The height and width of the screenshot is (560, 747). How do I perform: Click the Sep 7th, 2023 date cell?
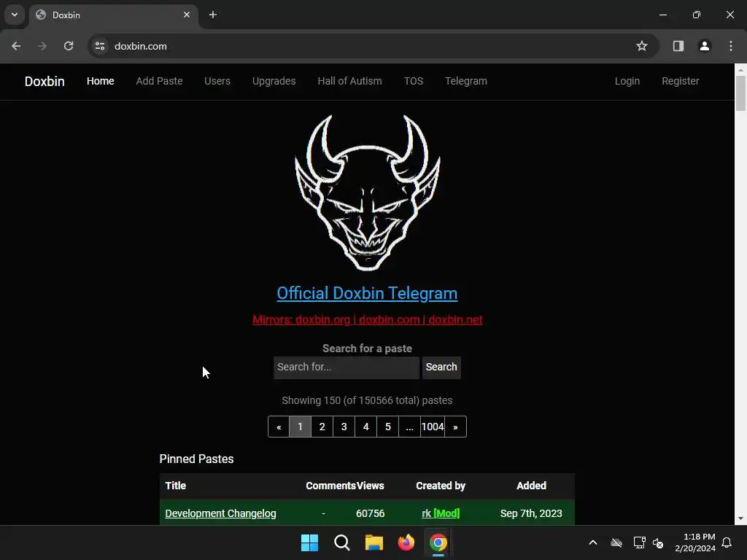click(531, 513)
